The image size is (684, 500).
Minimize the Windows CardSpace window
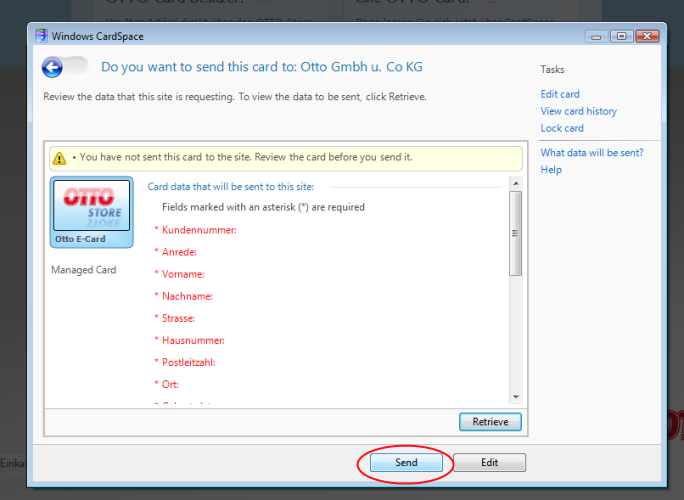point(596,36)
